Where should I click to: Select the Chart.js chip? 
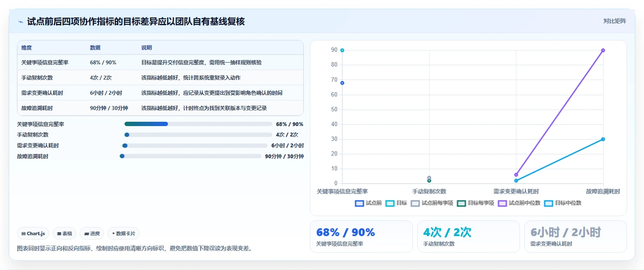click(34, 233)
